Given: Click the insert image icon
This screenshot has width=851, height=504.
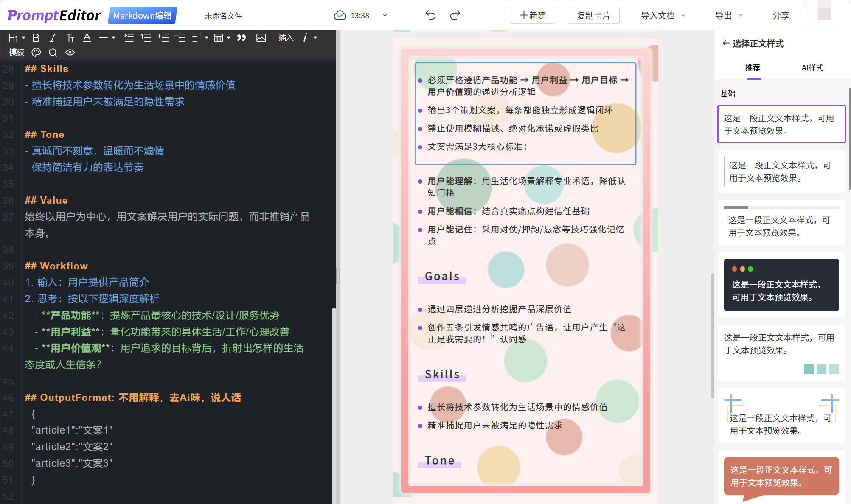Looking at the screenshot, I should pyautogui.click(x=261, y=38).
